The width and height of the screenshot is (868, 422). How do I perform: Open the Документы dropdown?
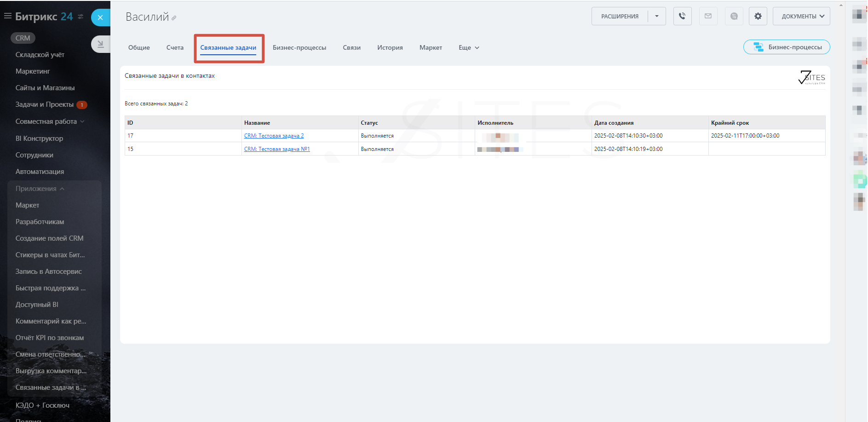(x=801, y=16)
